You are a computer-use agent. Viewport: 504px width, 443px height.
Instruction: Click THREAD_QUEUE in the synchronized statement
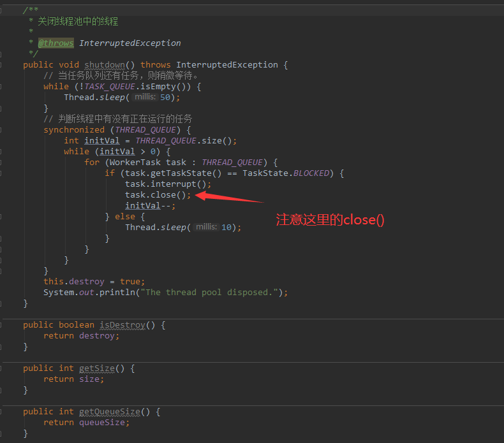coord(145,130)
